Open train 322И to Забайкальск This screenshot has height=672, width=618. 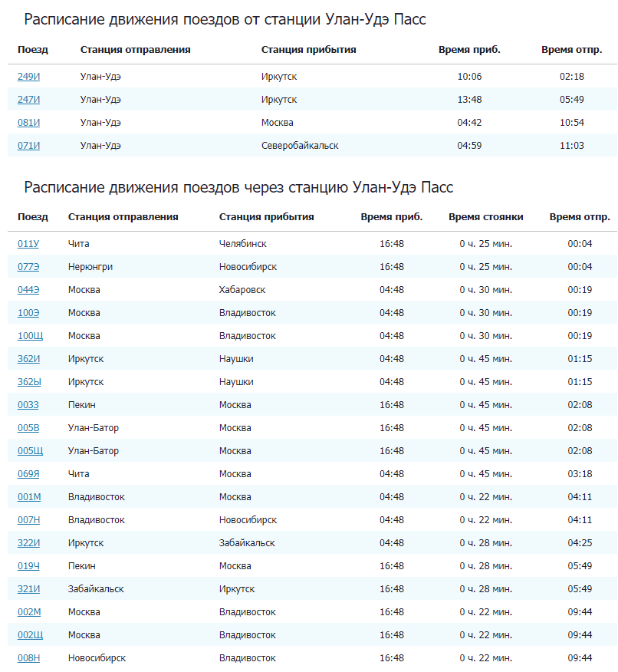click(x=28, y=543)
